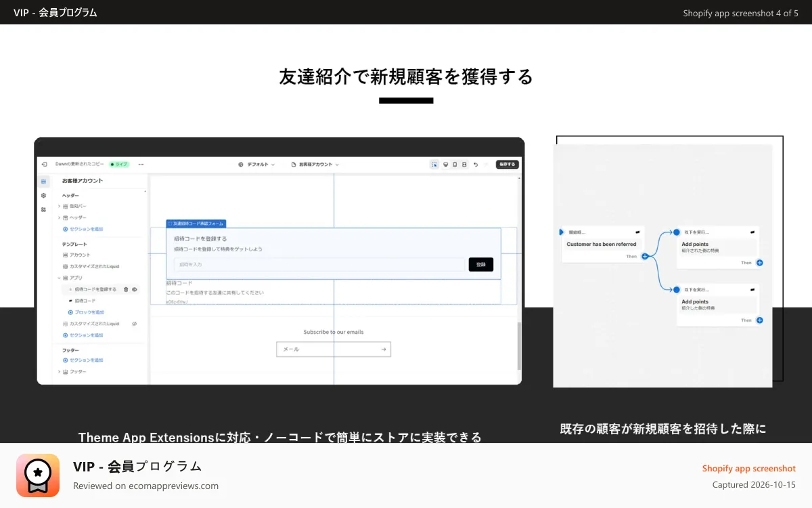812x508 pixels.
Task: Open options icon on lower 以下を実行 node
Action: coord(752,289)
